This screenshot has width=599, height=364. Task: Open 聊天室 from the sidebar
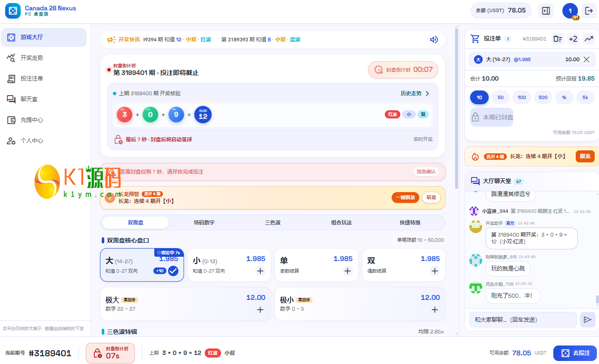(44, 99)
